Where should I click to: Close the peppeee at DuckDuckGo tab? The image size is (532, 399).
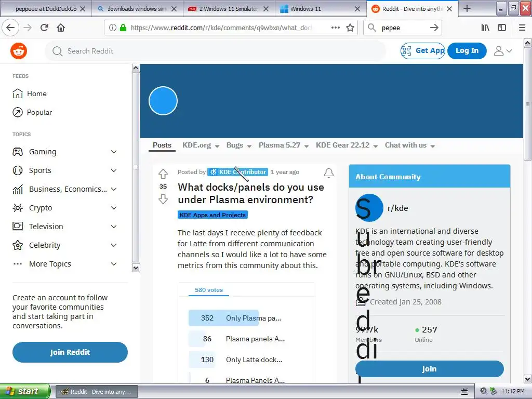tap(83, 9)
